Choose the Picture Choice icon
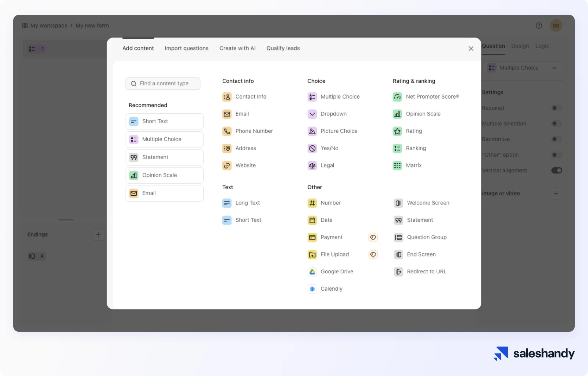 [x=312, y=131]
